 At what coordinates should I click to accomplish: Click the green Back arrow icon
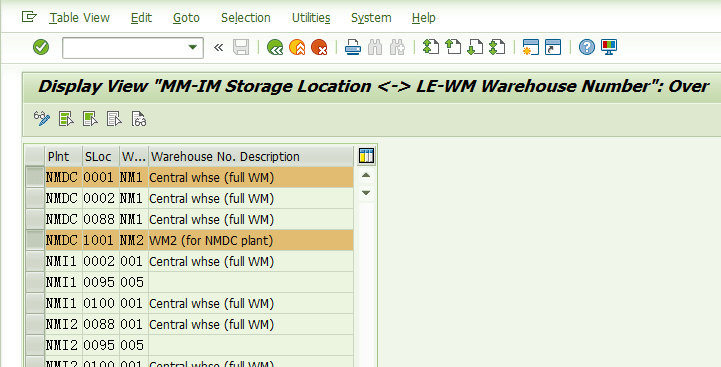[275, 47]
